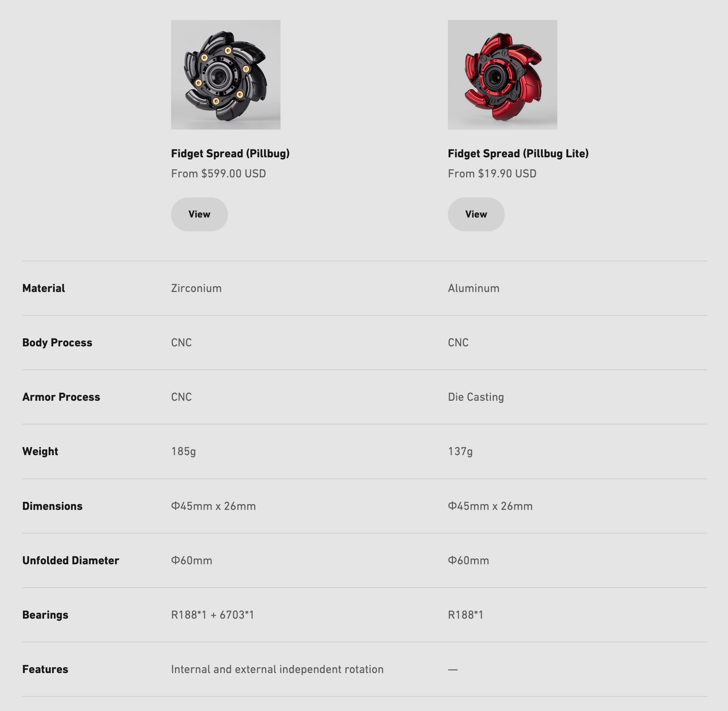Click the Internal and external independent rotation text

pyautogui.click(x=277, y=669)
